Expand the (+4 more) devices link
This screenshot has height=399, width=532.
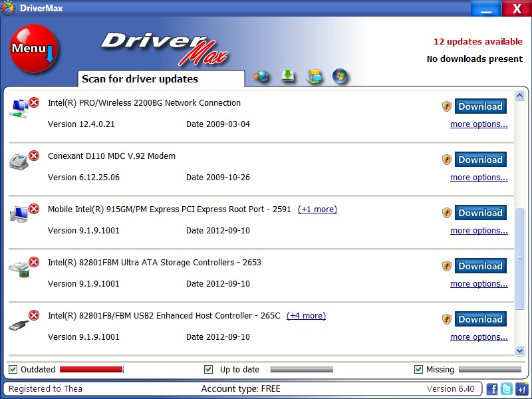pos(306,316)
